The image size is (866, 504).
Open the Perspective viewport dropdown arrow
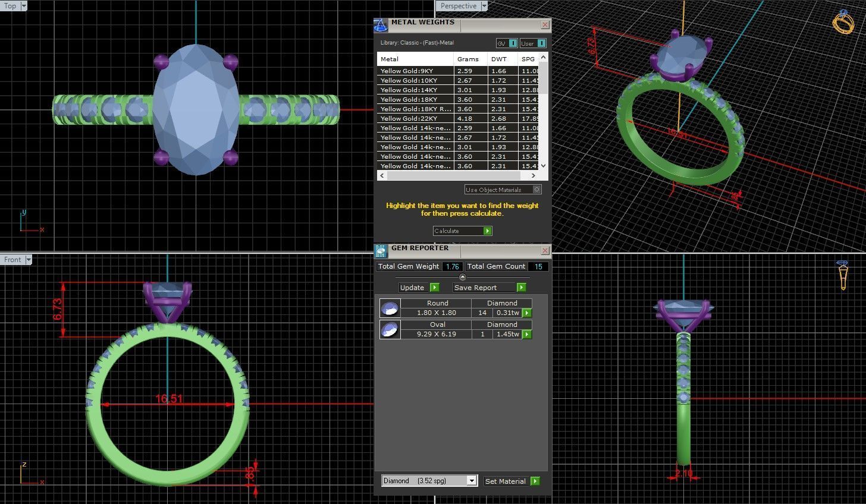[484, 6]
